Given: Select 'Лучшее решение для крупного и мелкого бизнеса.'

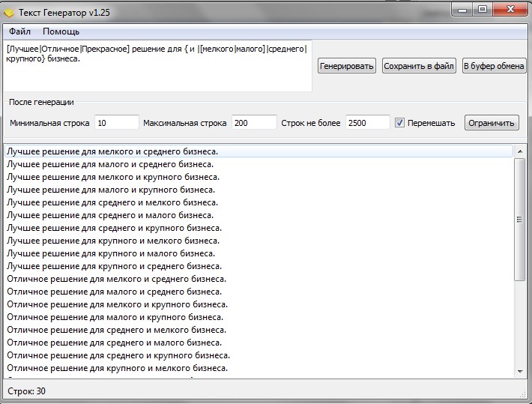Looking at the screenshot, I should click(x=259, y=241).
